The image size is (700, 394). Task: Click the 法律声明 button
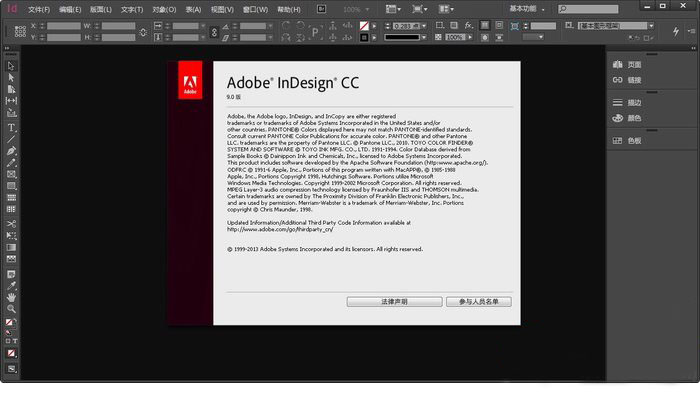coord(394,302)
